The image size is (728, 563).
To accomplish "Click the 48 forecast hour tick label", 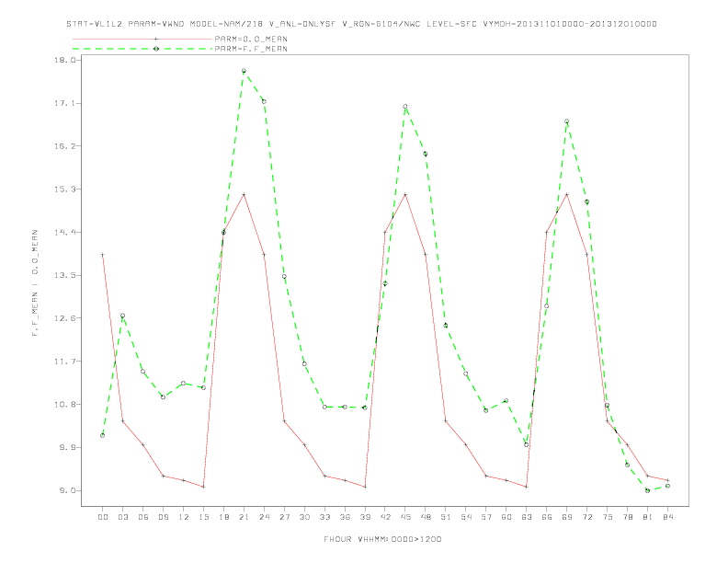I will pos(426,517).
